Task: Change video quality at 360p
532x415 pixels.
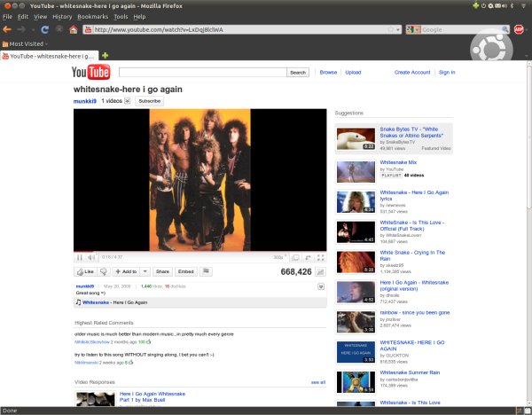Action: point(279,257)
